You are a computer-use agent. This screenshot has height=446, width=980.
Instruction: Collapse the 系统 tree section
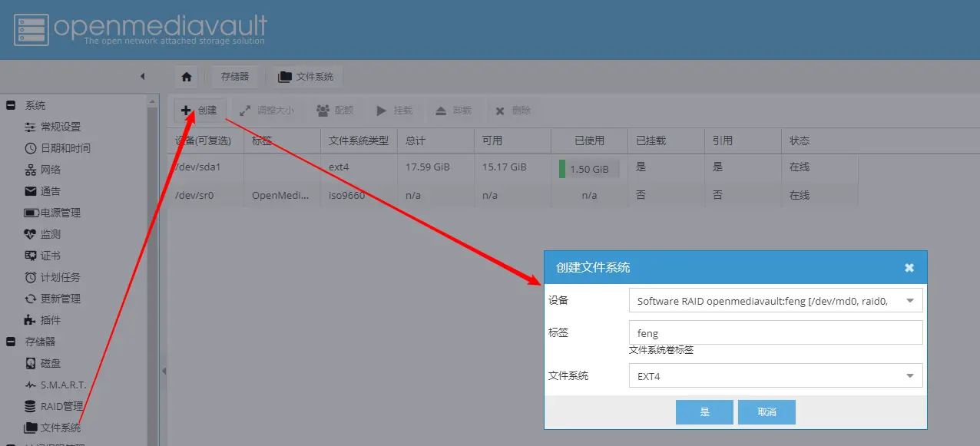pos(11,105)
